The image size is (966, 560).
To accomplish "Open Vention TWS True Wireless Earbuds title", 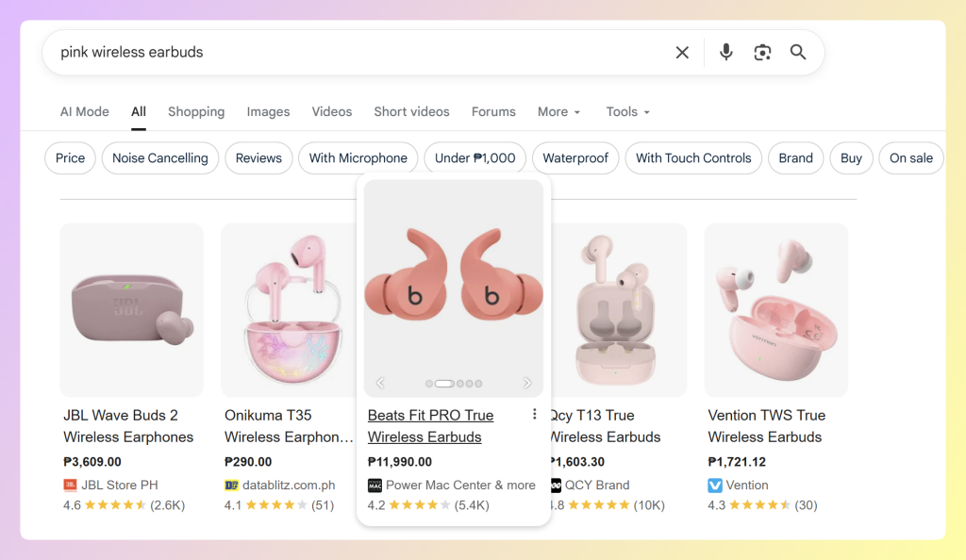I will pos(766,426).
